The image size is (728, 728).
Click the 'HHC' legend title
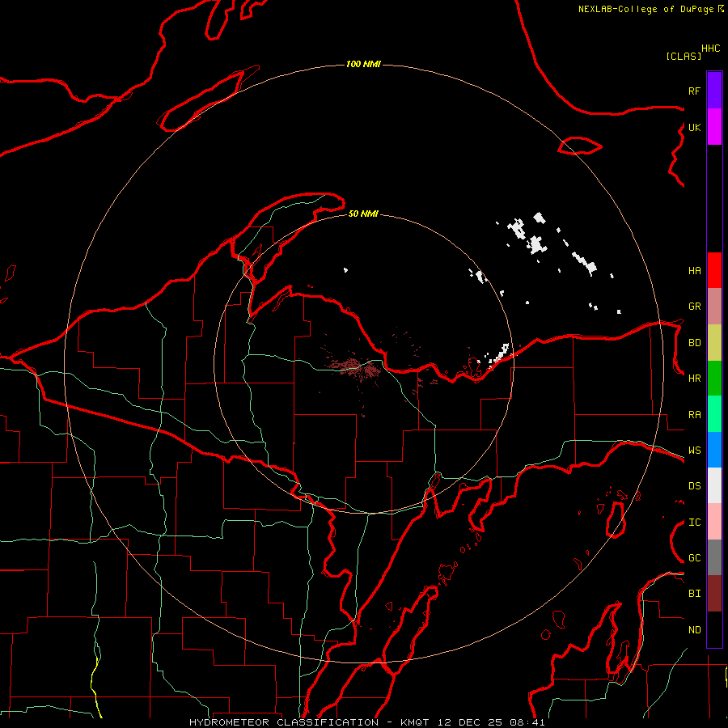pos(711,49)
